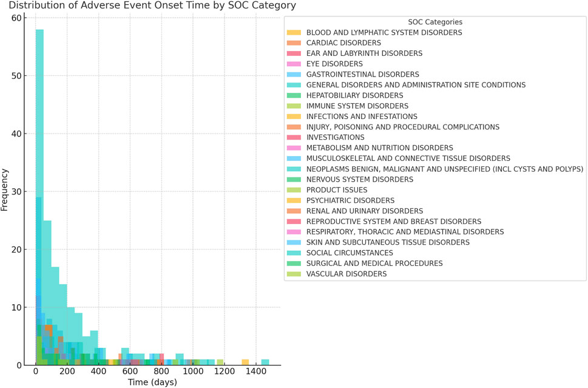Click the tallest histogram bar reaching 58
This screenshot has height=388, width=588.
(x=40, y=197)
